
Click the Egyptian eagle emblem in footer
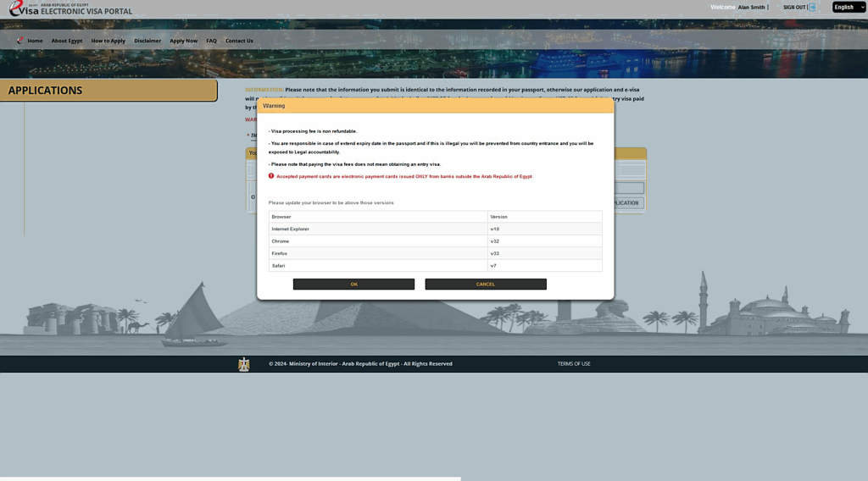[244, 364]
